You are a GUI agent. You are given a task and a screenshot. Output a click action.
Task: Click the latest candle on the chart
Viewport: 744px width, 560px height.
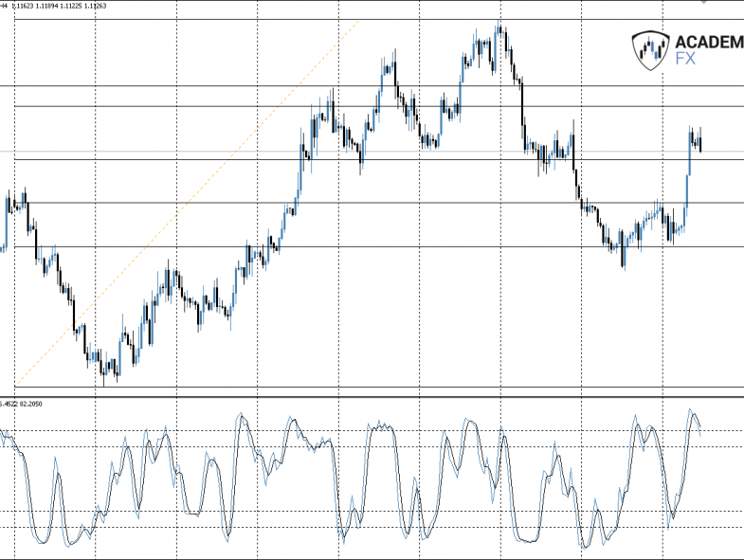(x=700, y=143)
